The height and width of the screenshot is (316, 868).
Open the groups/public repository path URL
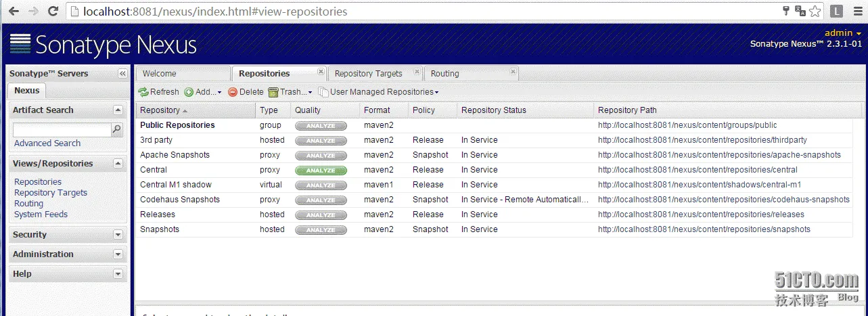tap(687, 125)
